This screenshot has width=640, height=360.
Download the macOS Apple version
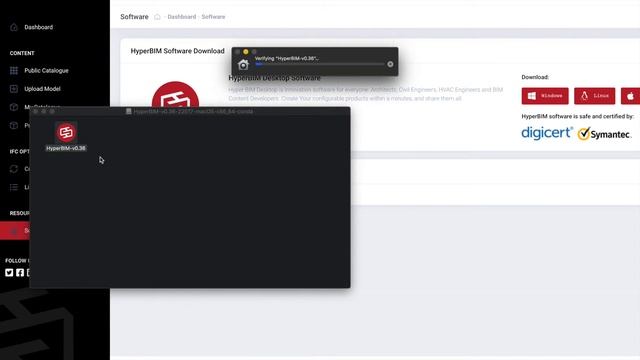(x=630, y=96)
